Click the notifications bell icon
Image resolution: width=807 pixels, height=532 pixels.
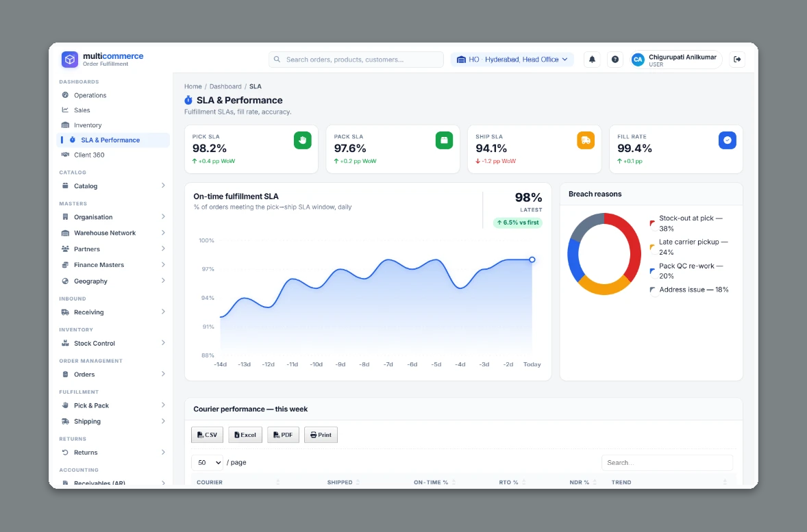pyautogui.click(x=592, y=60)
